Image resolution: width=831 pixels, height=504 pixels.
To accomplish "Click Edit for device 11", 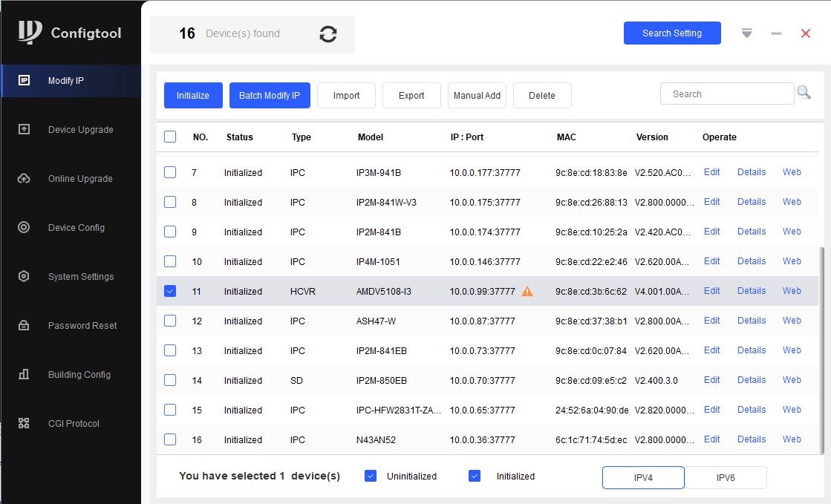I will 711,291.
